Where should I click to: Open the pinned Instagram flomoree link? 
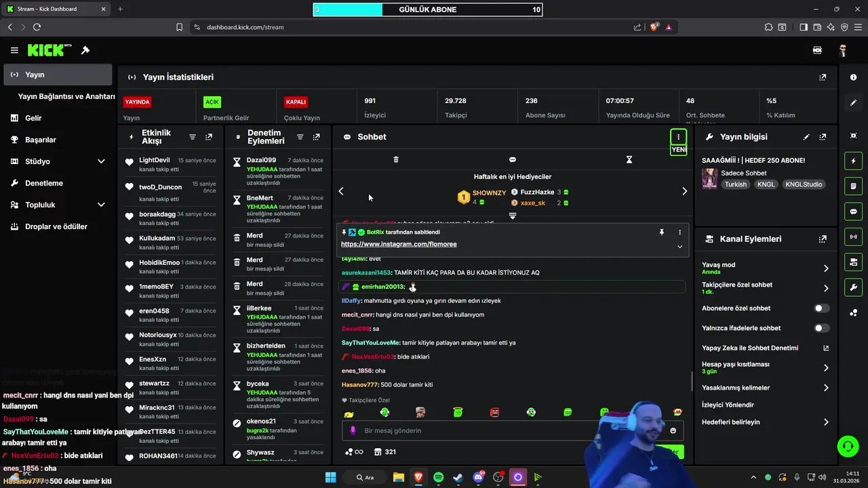(399, 244)
